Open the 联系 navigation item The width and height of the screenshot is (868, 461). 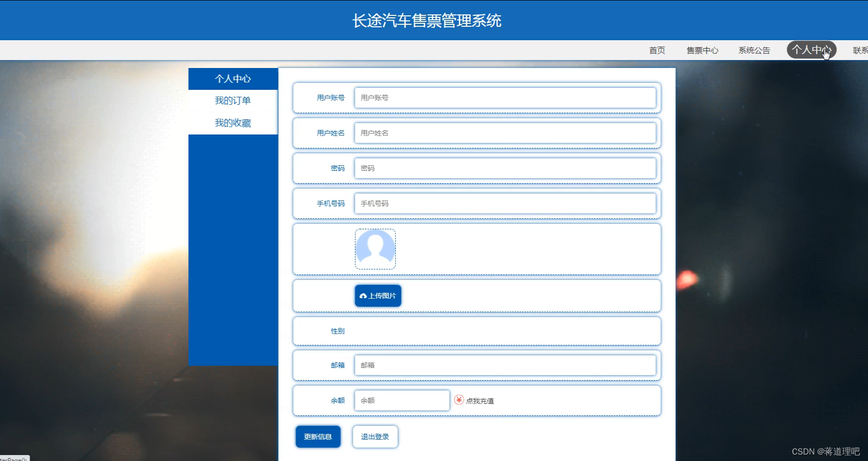(860, 50)
